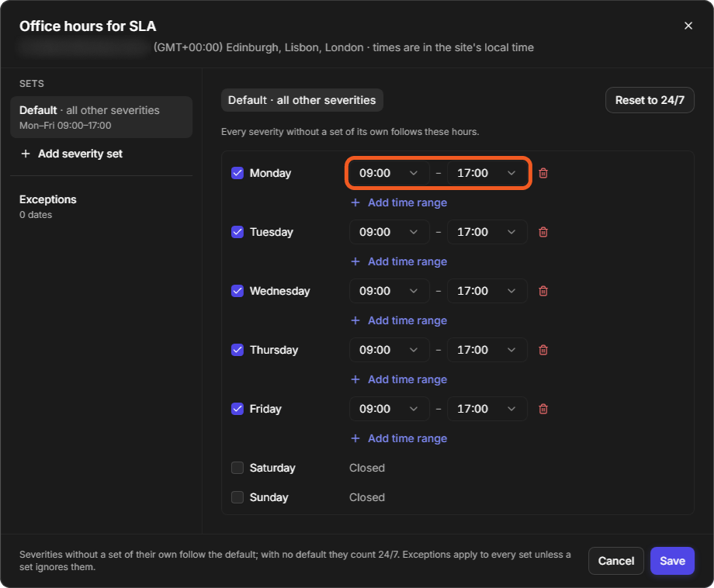Viewport: 714px width, 588px height.
Task: Select the Default severity set in sidebar
Action: [x=101, y=117]
